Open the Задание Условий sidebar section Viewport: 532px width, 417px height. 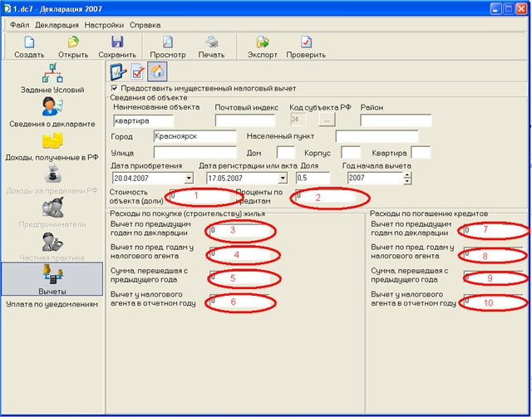(x=52, y=77)
